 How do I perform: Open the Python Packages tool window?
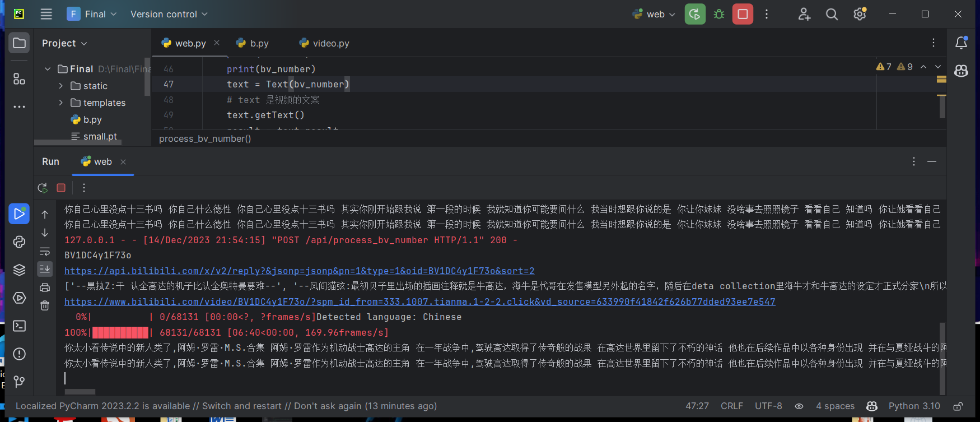click(x=19, y=270)
